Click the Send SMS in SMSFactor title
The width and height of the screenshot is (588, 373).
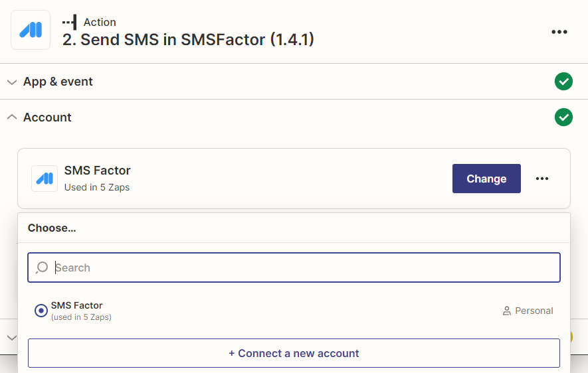coord(188,40)
